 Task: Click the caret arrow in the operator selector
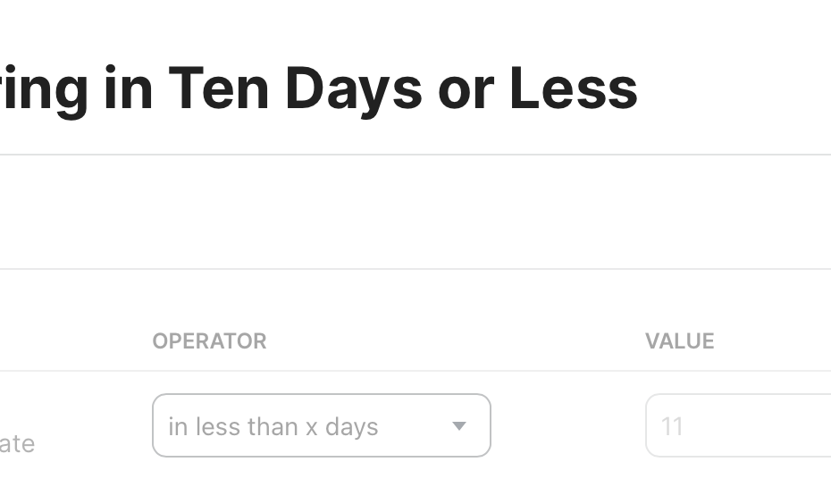tap(459, 425)
